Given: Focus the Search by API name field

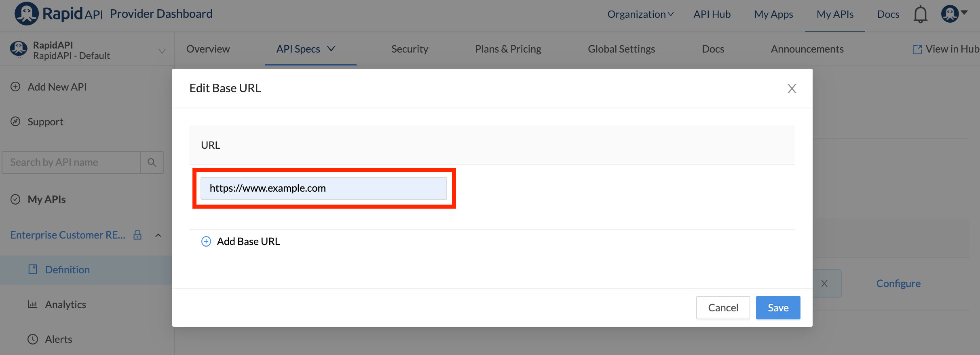Looking at the screenshot, I should tap(71, 163).
